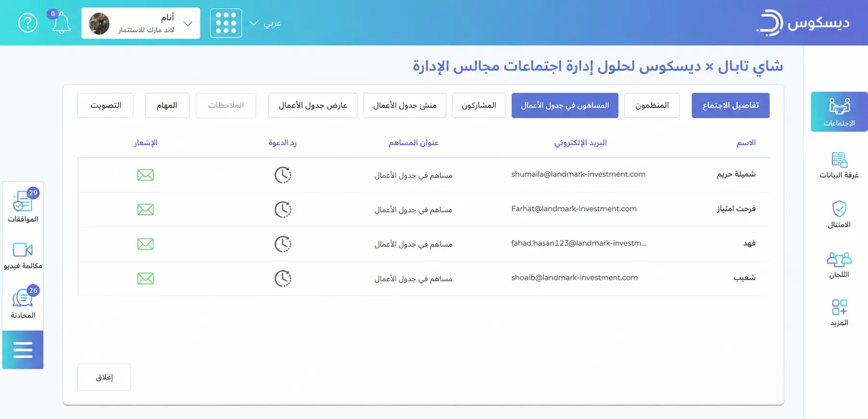Click the greyed الملاحظات tab

point(226,105)
